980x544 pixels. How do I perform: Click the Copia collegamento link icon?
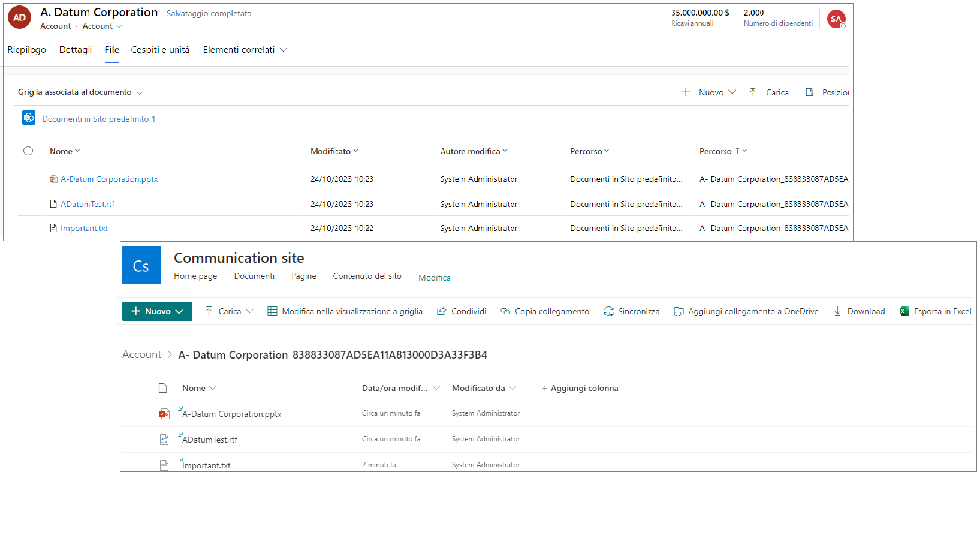pos(505,311)
